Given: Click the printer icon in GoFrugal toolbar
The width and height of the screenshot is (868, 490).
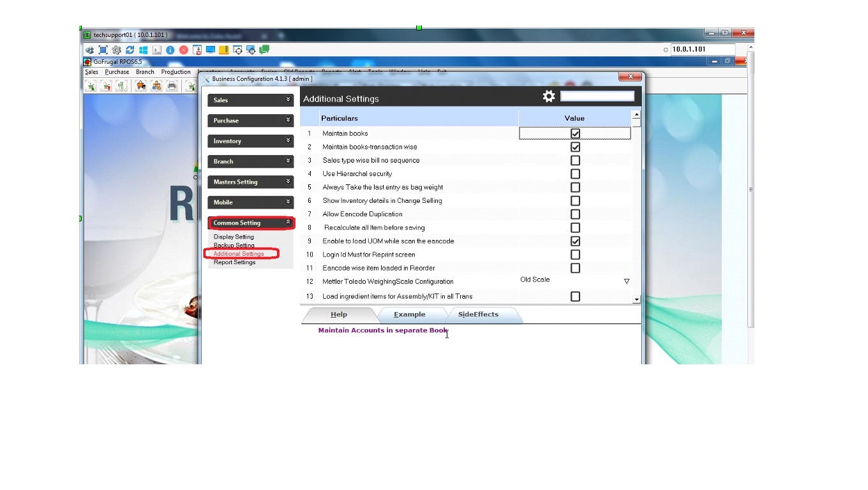Looking at the screenshot, I should pos(172,86).
